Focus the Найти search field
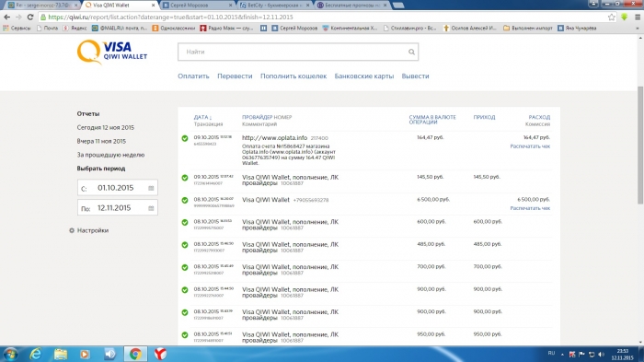 pos(298,52)
